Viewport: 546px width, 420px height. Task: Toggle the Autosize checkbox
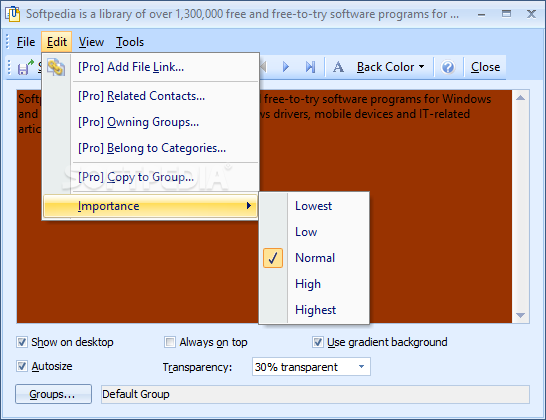pos(22,366)
